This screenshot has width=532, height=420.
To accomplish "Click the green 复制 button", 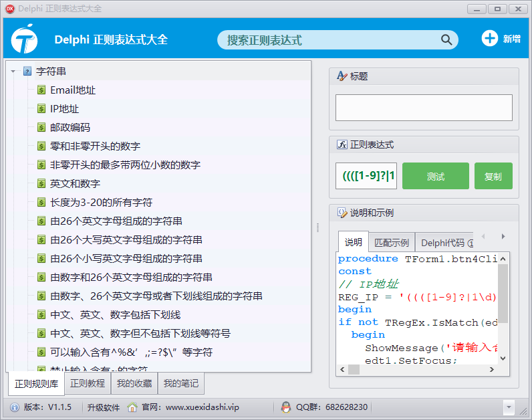I will click(x=493, y=176).
